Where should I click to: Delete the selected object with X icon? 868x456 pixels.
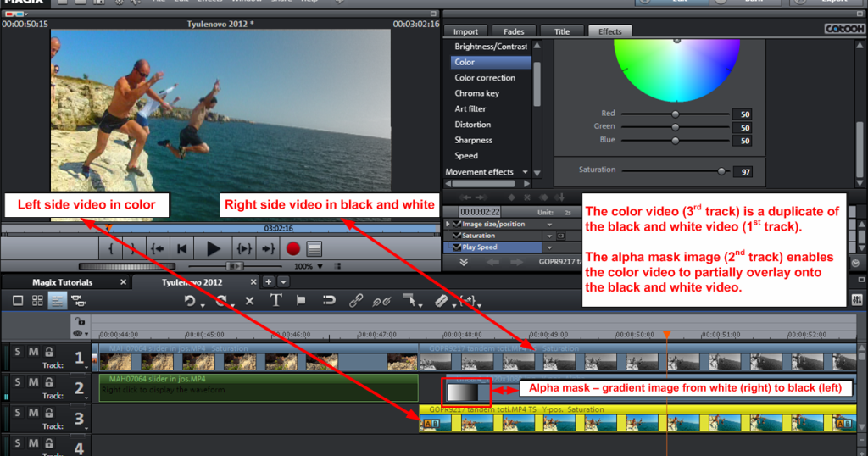coord(250,301)
